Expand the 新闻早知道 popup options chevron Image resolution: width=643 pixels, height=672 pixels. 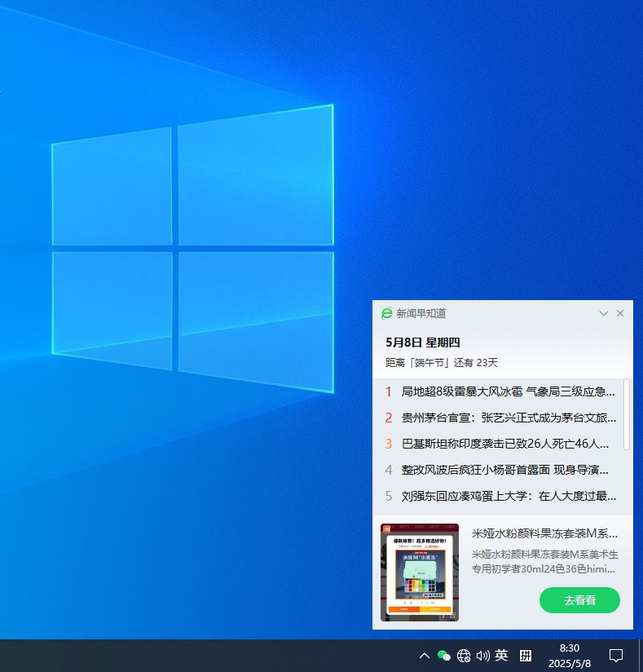(604, 313)
